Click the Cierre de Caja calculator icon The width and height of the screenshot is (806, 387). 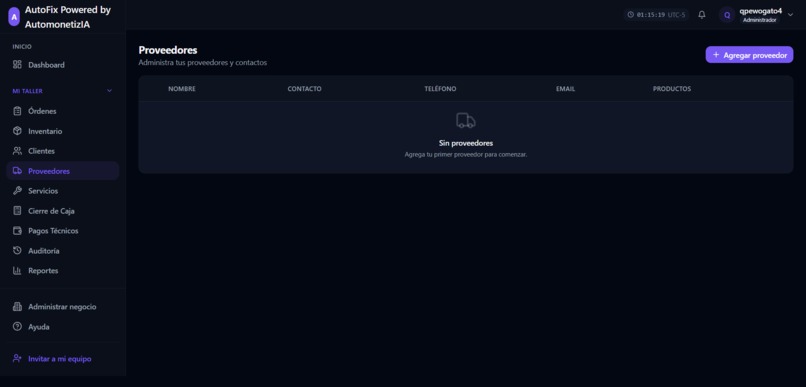[17, 211]
